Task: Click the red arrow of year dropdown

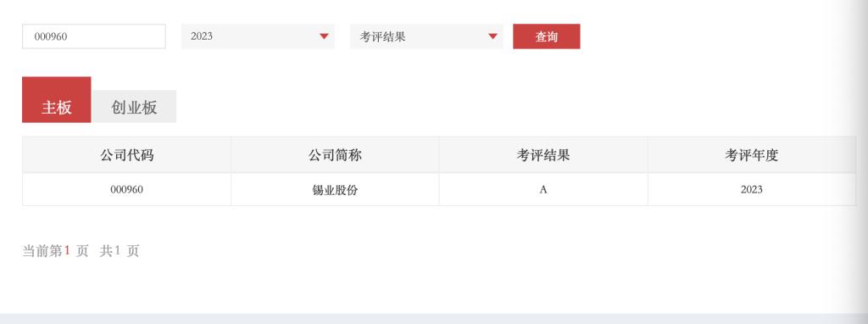Action: tap(325, 36)
